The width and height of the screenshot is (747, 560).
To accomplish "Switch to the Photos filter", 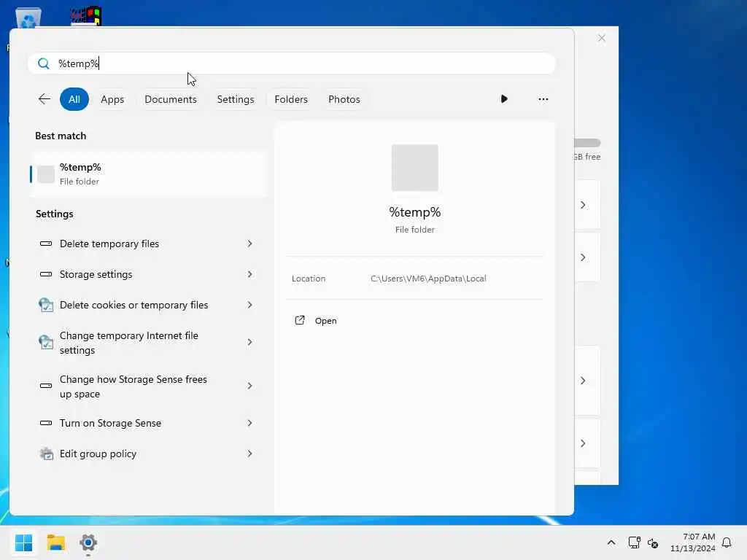I will coord(344,99).
